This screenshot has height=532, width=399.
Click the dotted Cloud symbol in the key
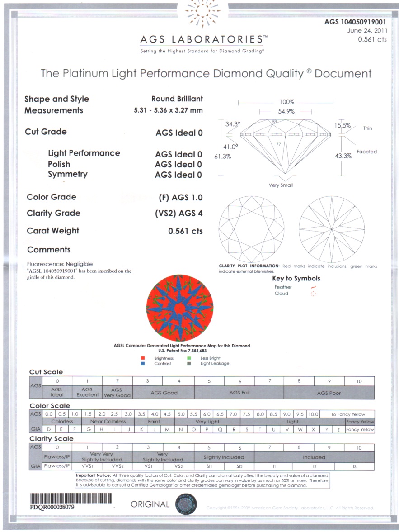click(313, 294)
